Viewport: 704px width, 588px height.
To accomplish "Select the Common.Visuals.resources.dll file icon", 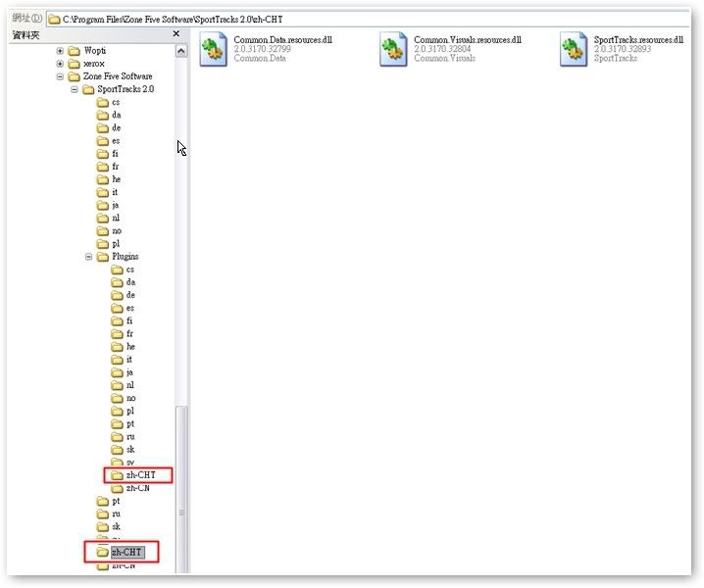I will click(393, 49).
